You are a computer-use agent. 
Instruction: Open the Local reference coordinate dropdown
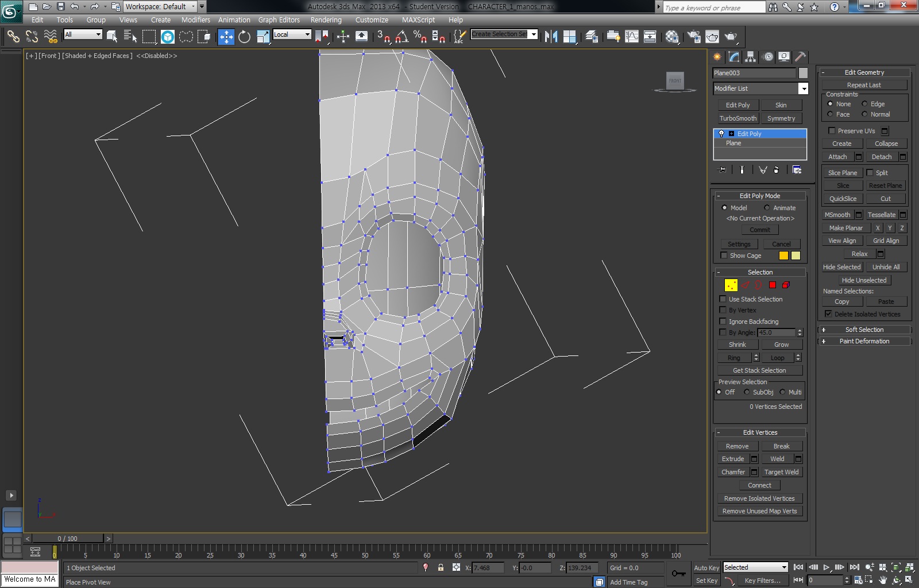pyautogui.click(x=307, y=34)
